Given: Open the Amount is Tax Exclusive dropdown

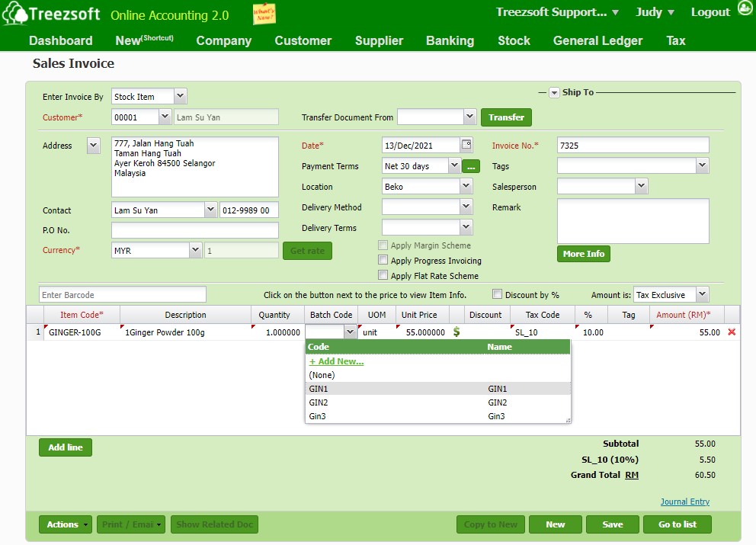Looking at the screenshot, I should [701, 295].
